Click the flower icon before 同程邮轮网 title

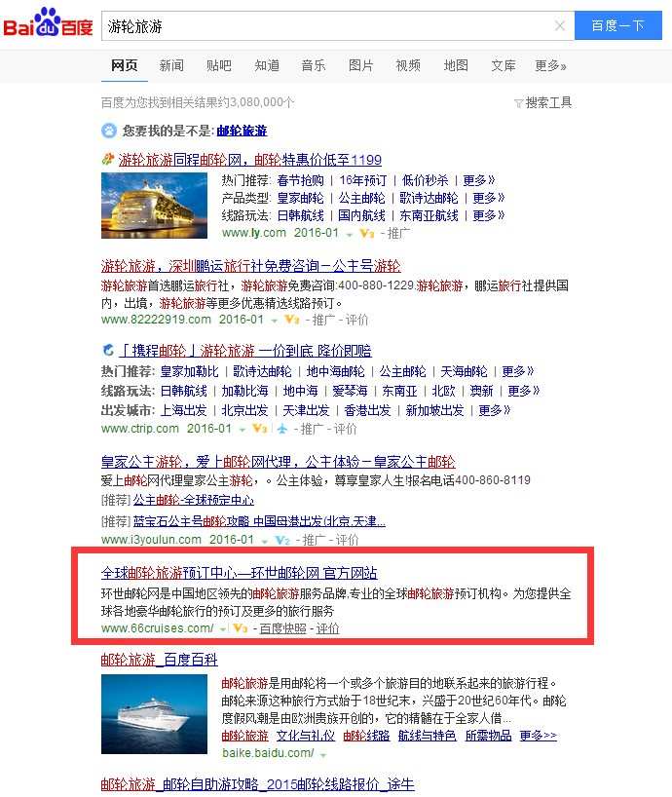pos(108,160)
